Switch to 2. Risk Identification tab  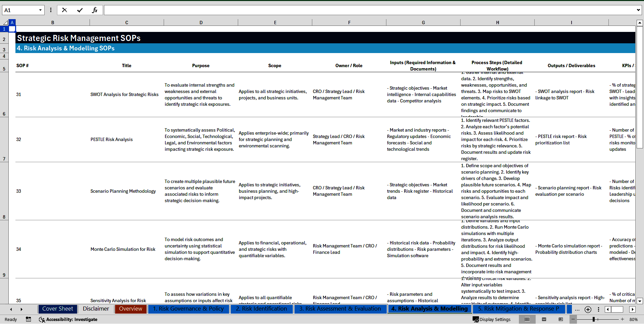coord(261,309)
